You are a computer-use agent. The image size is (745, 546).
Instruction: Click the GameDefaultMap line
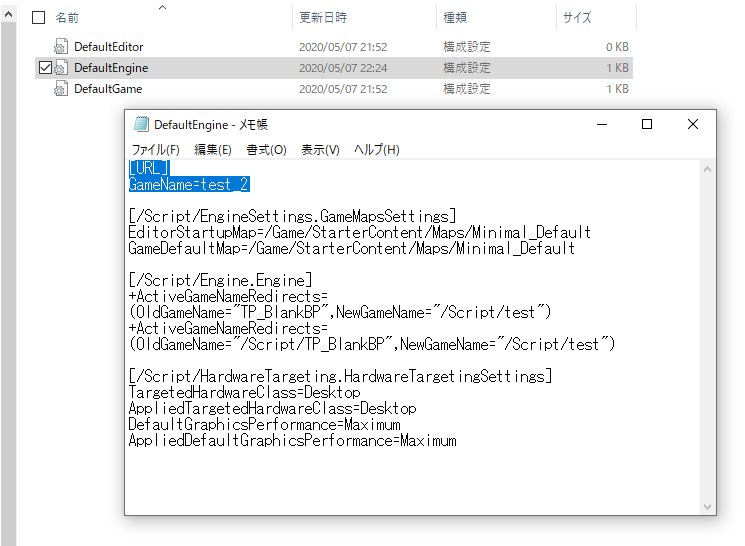pyautogui.click(x=352, y=249)
